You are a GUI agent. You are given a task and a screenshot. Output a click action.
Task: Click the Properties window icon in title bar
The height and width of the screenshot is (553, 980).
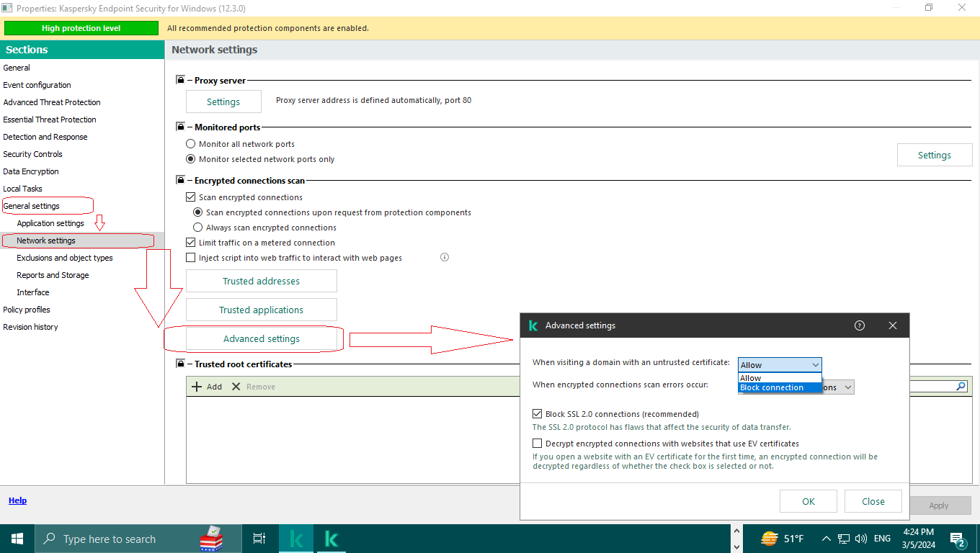pos(6,8)
